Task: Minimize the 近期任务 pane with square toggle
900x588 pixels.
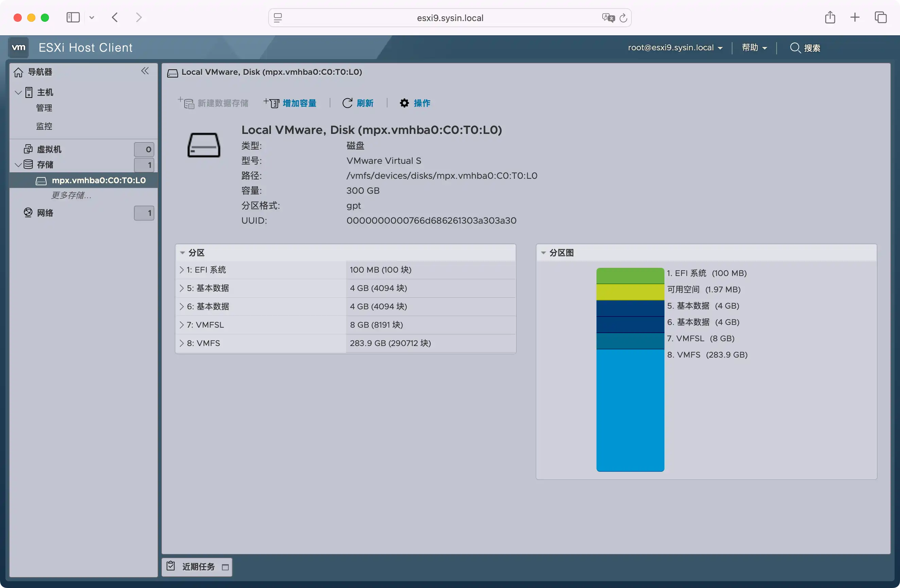Action: pyautogui.click(x=225, y=567)
